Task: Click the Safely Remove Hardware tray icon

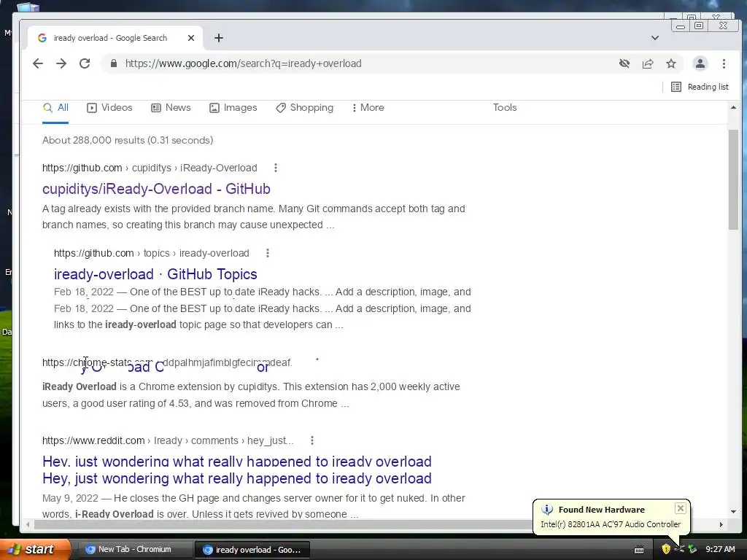Action: [x=692, y=549]
